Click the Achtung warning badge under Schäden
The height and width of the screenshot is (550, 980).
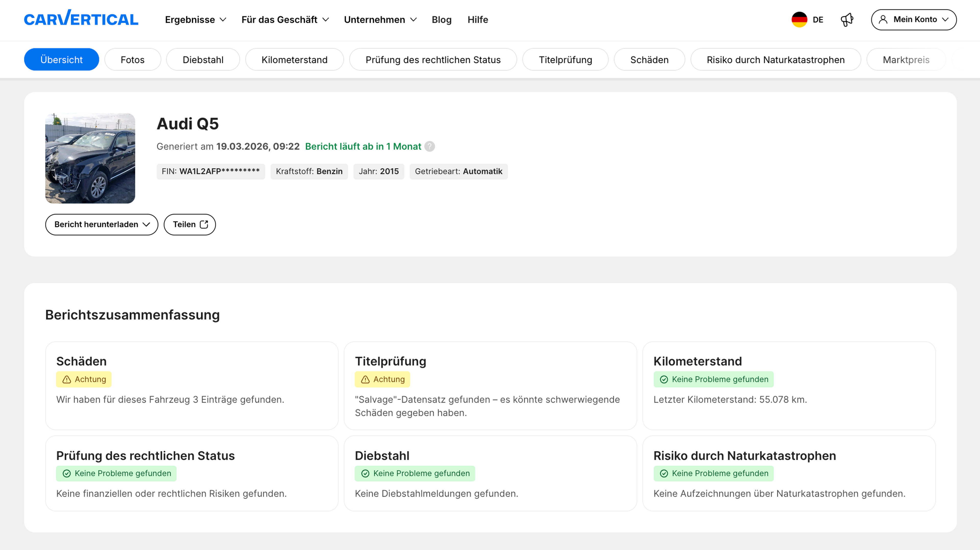pos(84,379)
